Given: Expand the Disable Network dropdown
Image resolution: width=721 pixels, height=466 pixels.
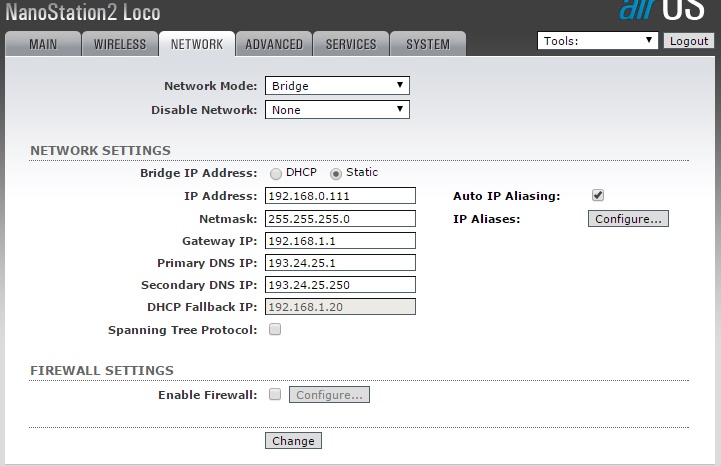Looking at the screenshot, I should coord(338,110).
